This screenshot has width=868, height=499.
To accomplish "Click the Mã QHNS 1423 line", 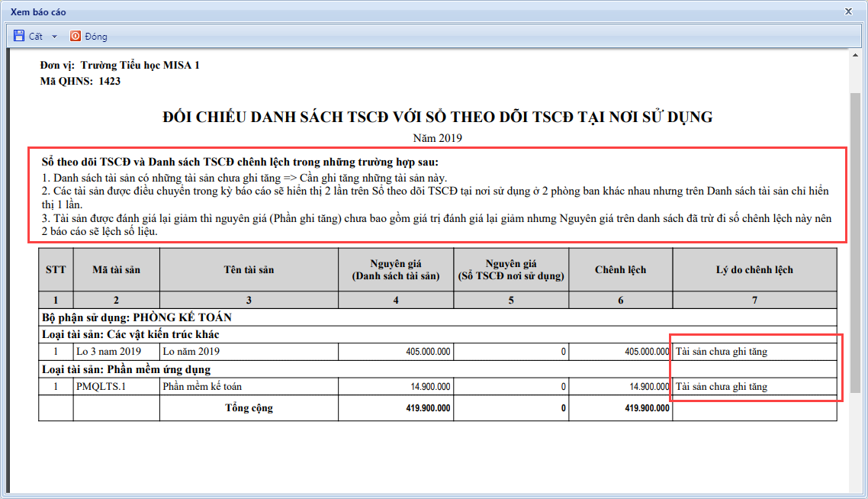I will (80, 81).
